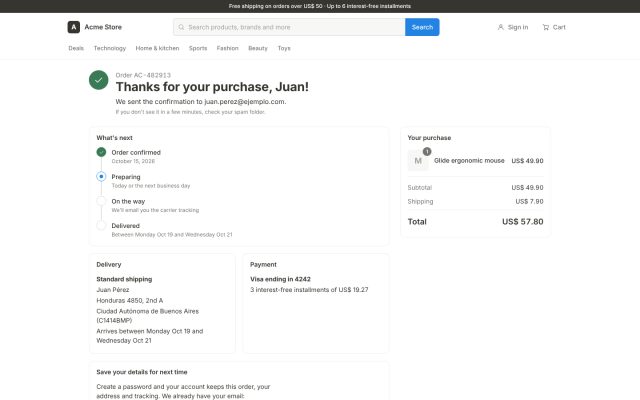Click the Honduras 4850, 2nd A address
The image size is (640, 400).
tap(130, 300)
